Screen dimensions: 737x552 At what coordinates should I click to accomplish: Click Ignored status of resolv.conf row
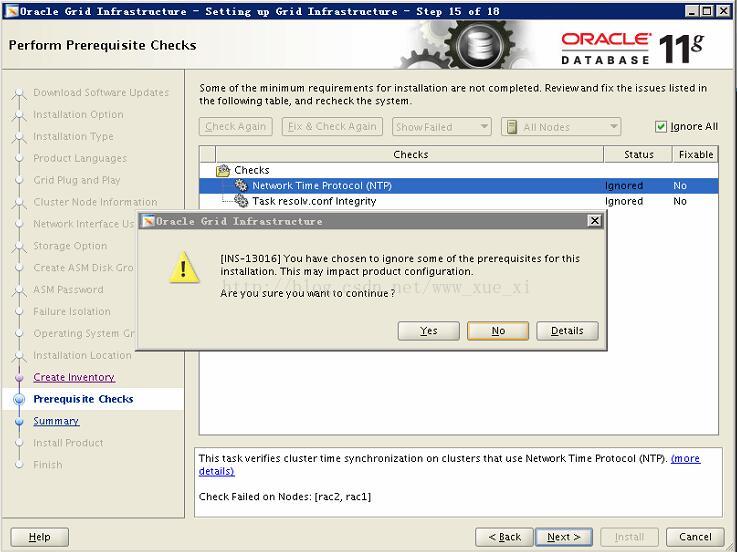[624, 201]
